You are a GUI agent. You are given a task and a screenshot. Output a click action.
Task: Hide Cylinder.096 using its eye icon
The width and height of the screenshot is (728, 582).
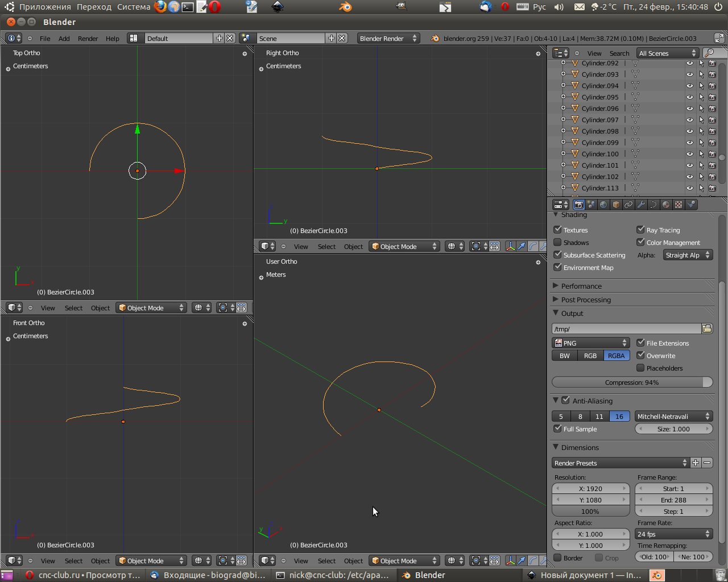[x=690, y=109]
